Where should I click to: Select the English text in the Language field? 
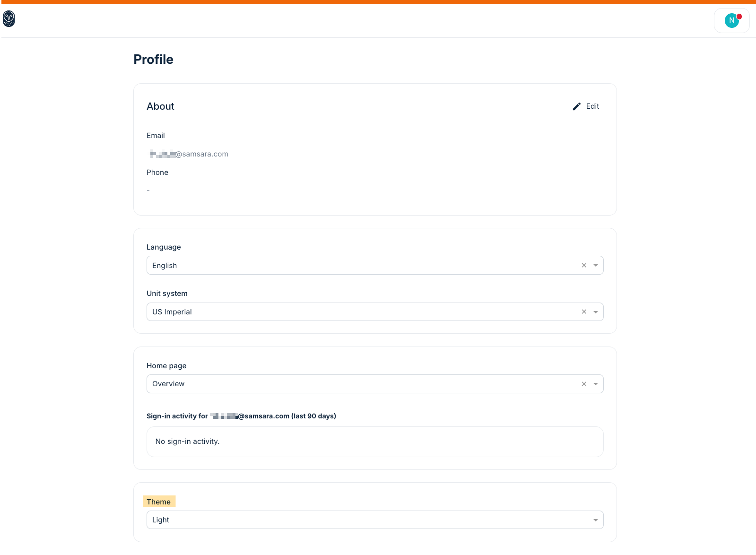[164, 265]
